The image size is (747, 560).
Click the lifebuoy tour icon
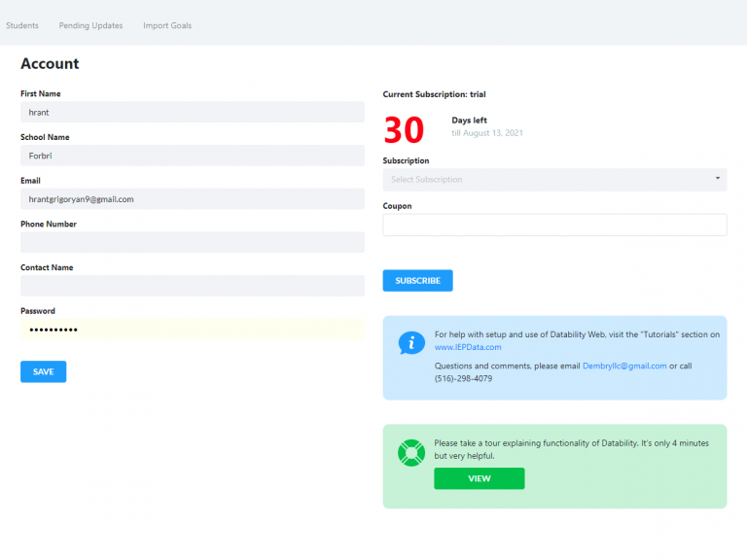(411, 453)
